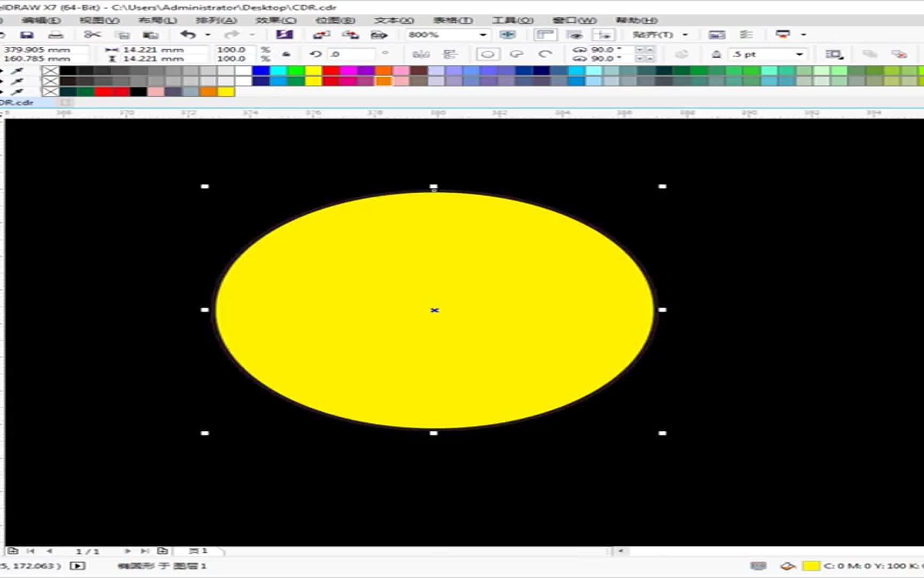Open the Arrange menu

pyautogui.click(x=216, y=20)
